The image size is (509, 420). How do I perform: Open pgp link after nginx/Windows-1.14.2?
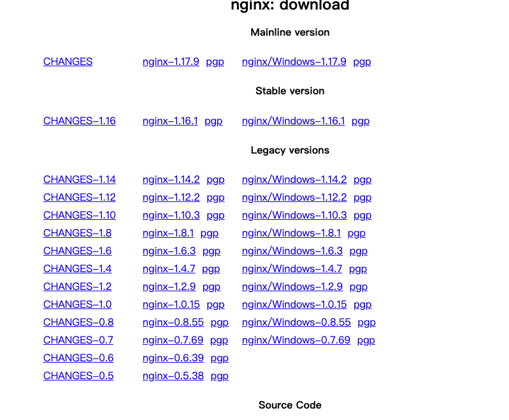362,180
